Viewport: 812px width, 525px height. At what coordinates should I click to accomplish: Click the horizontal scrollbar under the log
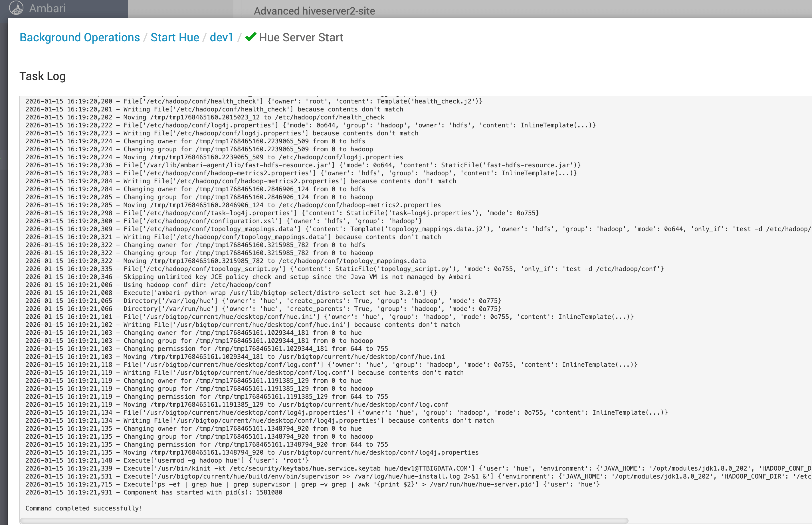pyautogui.click(x=324, y=520)
